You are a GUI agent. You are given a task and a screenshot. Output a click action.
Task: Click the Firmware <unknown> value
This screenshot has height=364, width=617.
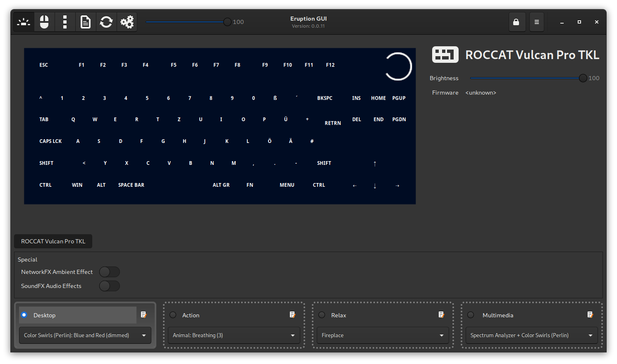pos(481,93)
